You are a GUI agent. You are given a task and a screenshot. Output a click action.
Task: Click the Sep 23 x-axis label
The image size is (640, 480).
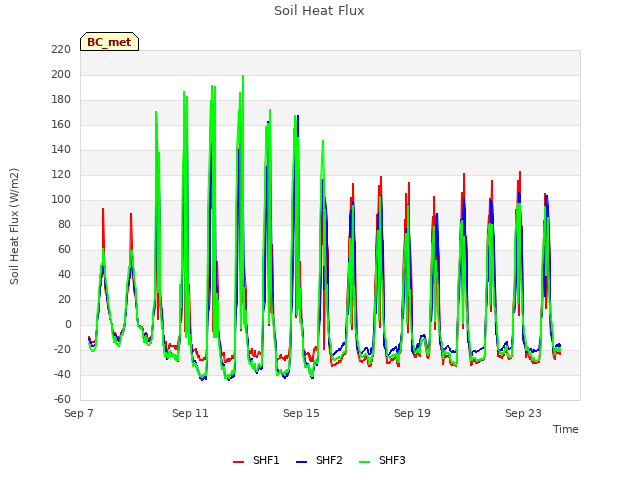coord(523,413)
